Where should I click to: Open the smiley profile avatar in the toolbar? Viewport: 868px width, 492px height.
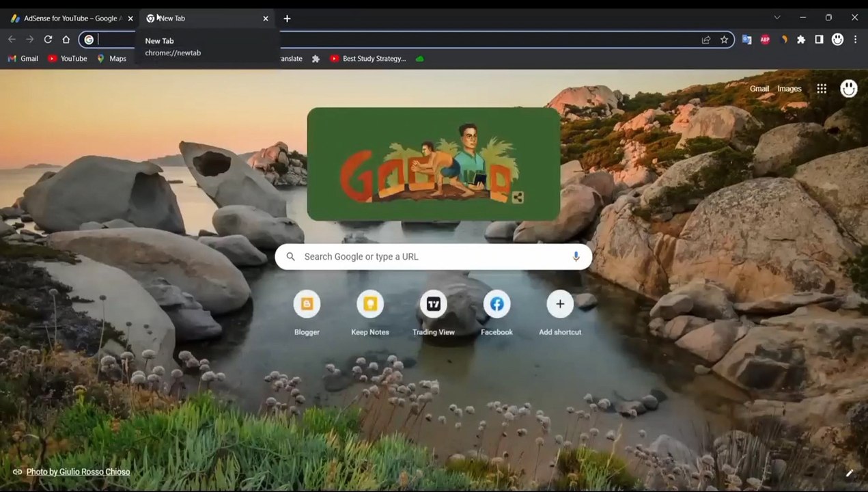[837, 40]
